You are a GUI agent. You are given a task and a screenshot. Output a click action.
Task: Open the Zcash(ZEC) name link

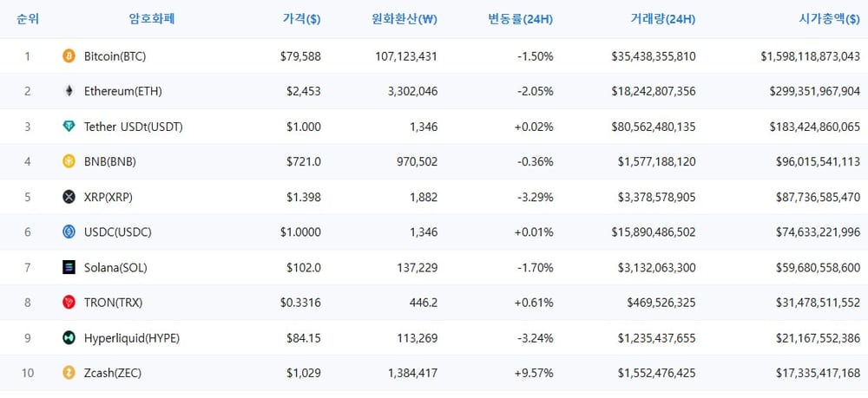(113, 373)
